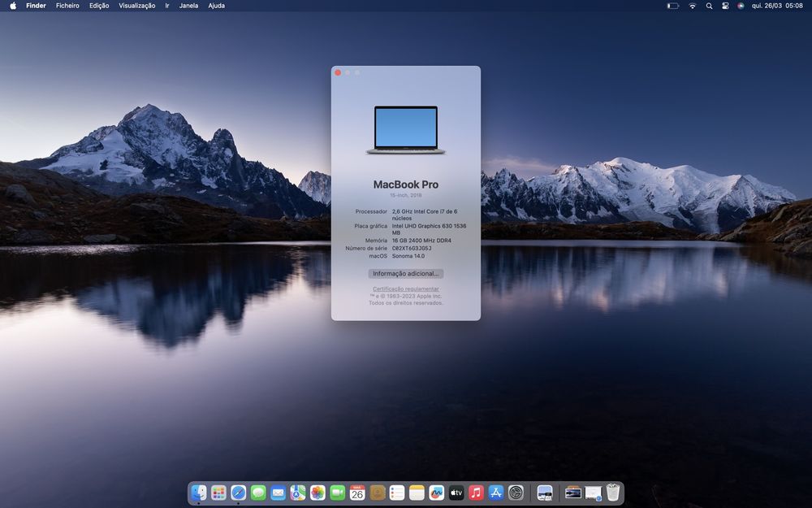Image resolution: width=812 pixels, height=508 pixels.
Task: Open the Visualização menu
Action: (136, 6)
